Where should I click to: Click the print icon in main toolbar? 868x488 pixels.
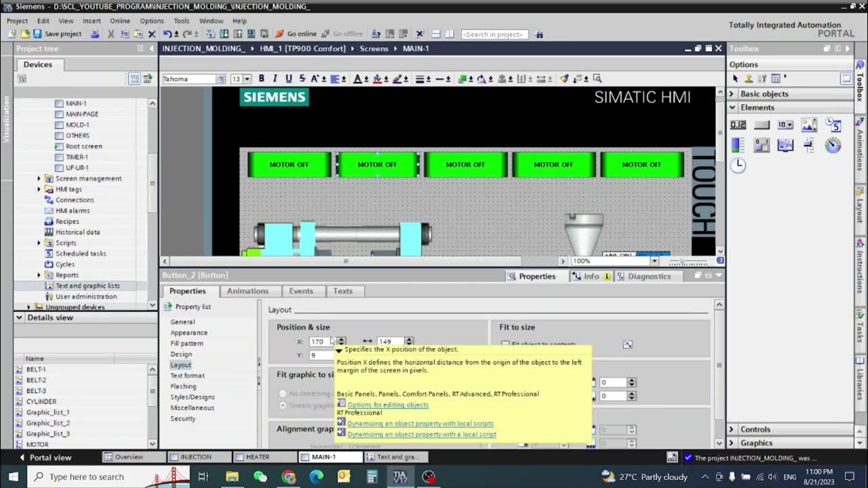pos(95,34)
